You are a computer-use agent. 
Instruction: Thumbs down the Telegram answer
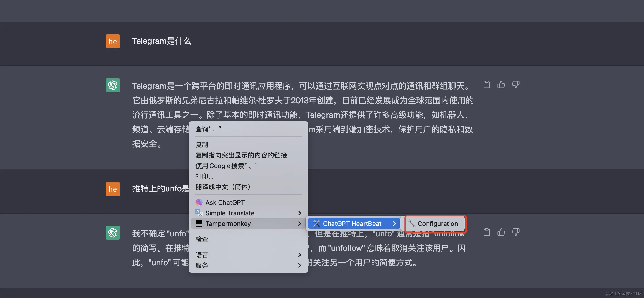[516, 85]
